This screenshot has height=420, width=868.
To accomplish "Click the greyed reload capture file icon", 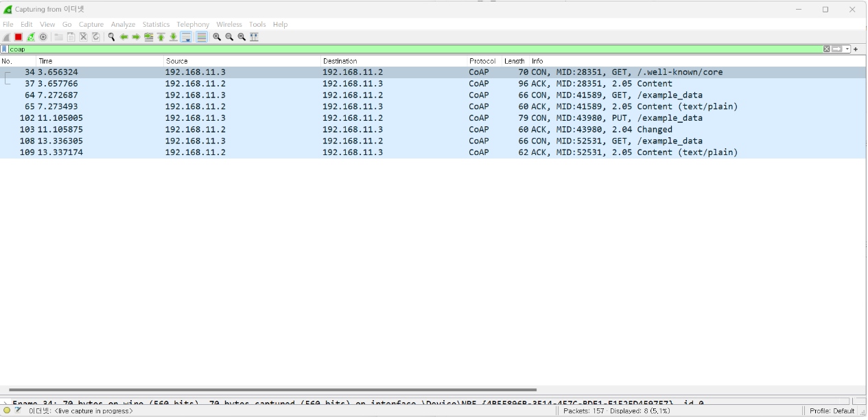I will pos(95,37).
